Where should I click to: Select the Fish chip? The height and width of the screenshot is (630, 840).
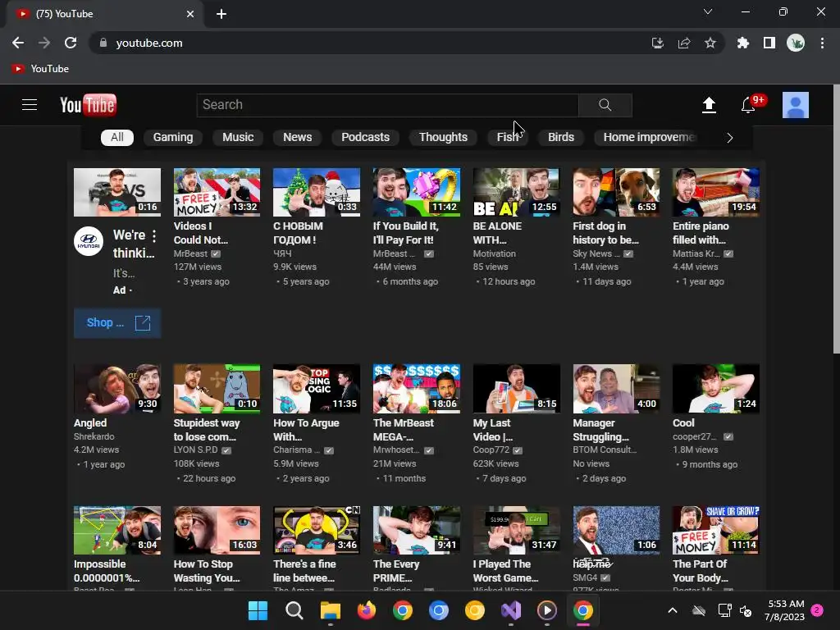click(507, 137)
